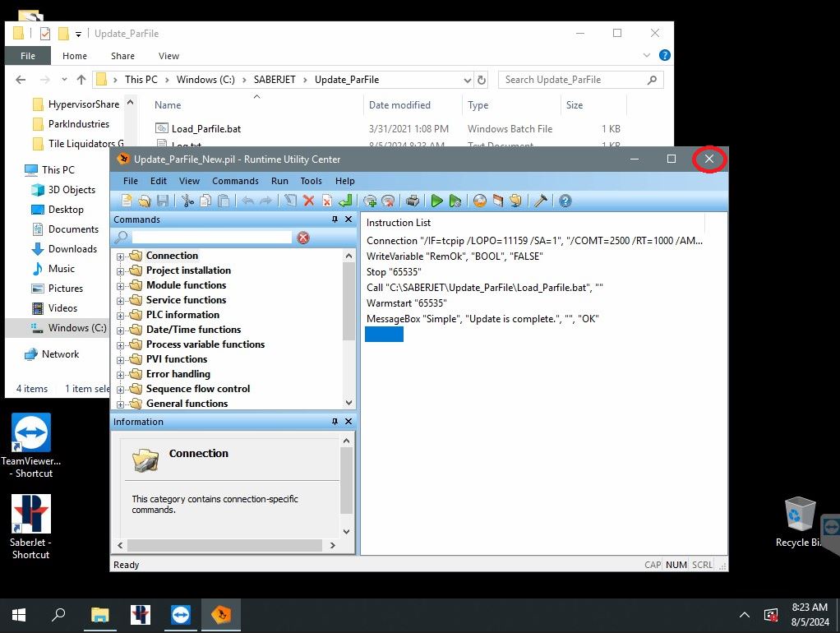This screenshot has width=840, height=633.
Task: Click the red-banded package toolbar icon
Action: 498,201
